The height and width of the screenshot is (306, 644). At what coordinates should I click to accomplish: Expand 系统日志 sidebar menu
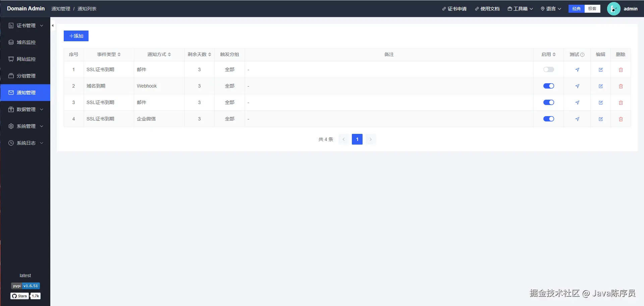[25, 143]
